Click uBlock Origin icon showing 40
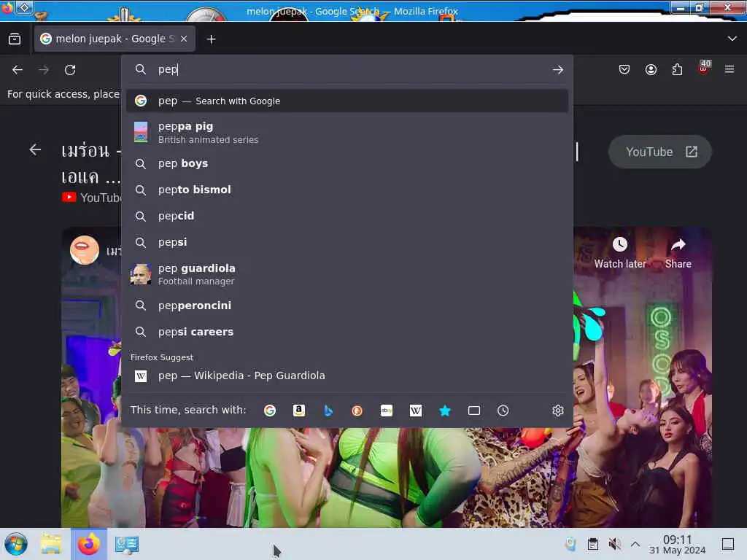This screenshot has height=560, width=747. [704, 68]
